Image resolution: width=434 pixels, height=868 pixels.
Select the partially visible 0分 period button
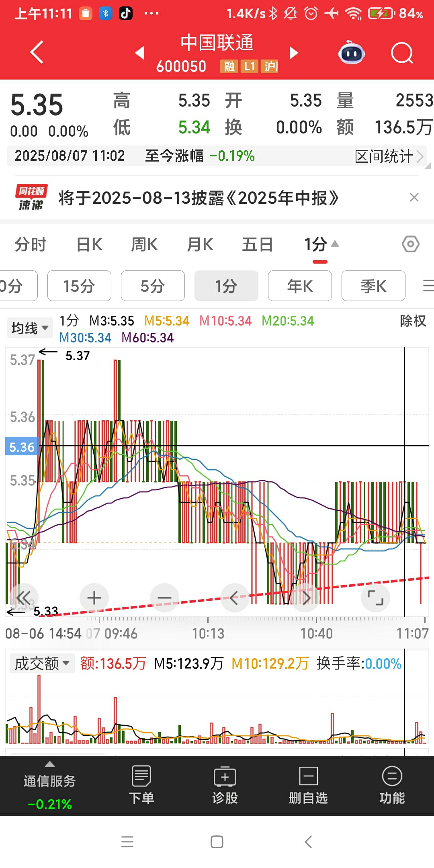click(18, 286)
